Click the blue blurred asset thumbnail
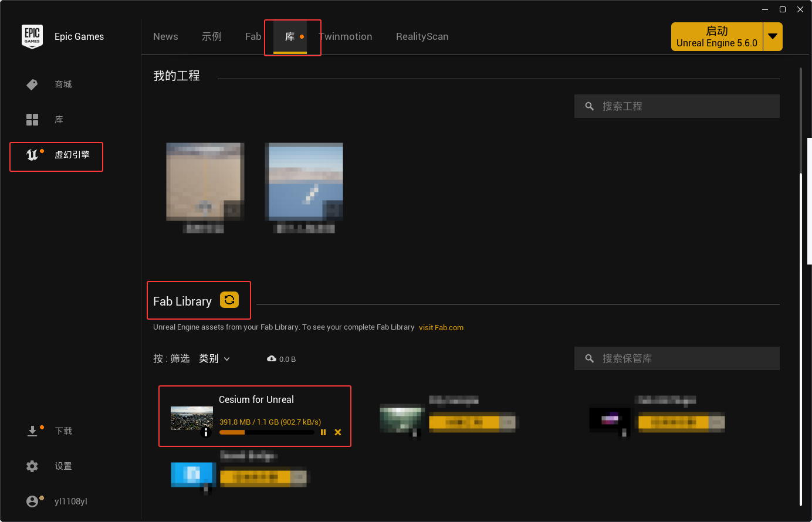 [194, 474]
